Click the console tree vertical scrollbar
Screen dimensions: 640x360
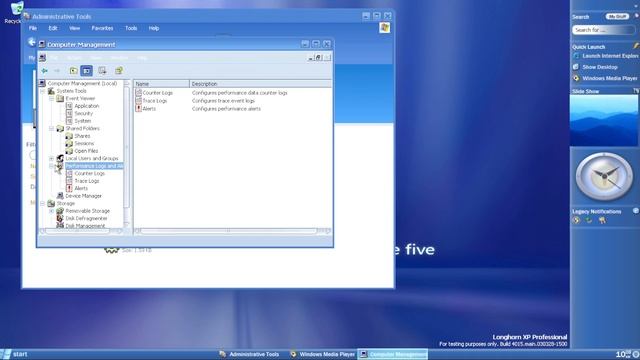[x=127, y=154]
